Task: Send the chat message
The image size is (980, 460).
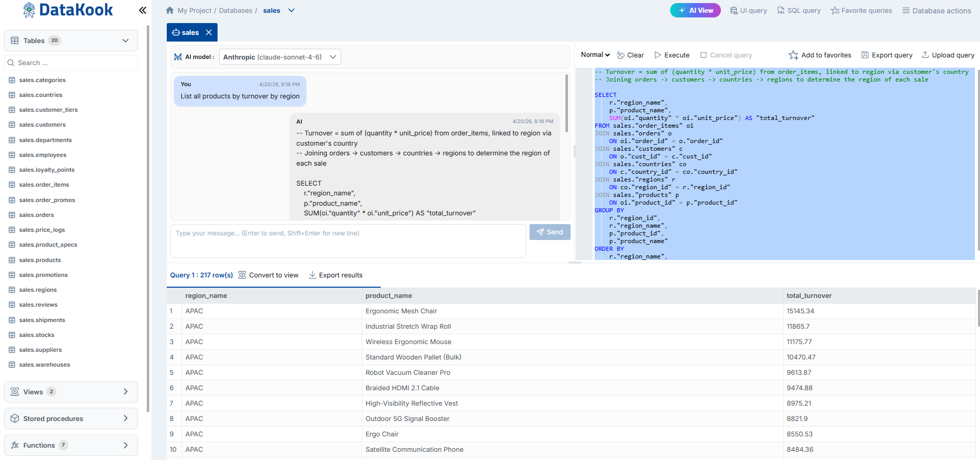Action: click(550, 232)
